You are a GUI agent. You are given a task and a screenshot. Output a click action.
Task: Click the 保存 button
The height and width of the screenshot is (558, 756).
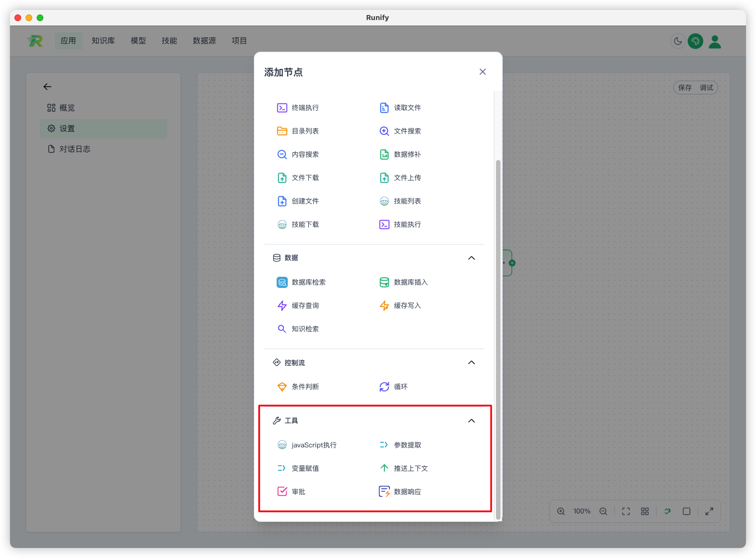point(685,88)
